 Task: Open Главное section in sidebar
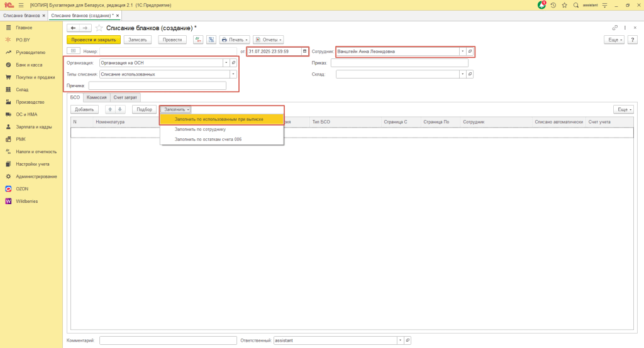click(x=24, y=28)
